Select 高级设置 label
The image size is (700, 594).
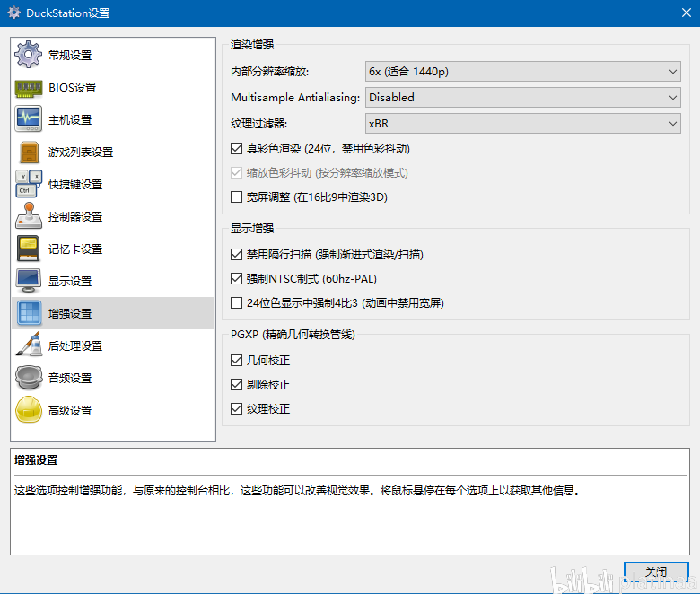pos(70,410)
